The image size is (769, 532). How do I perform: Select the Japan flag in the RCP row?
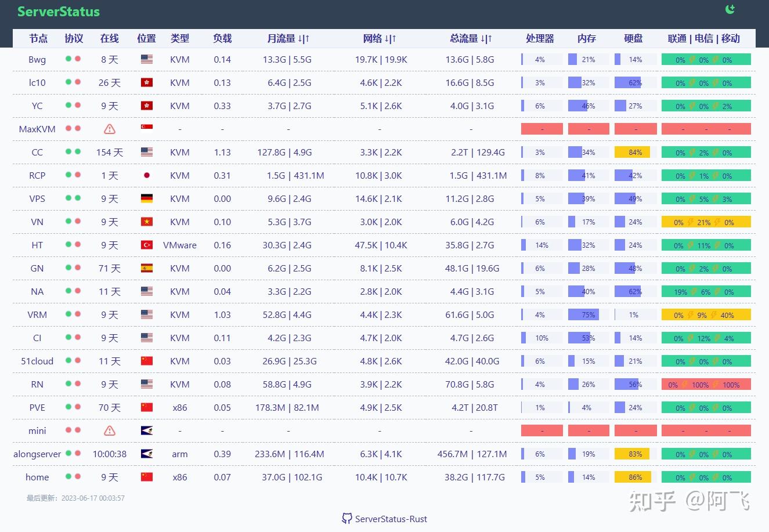(147, 175)
